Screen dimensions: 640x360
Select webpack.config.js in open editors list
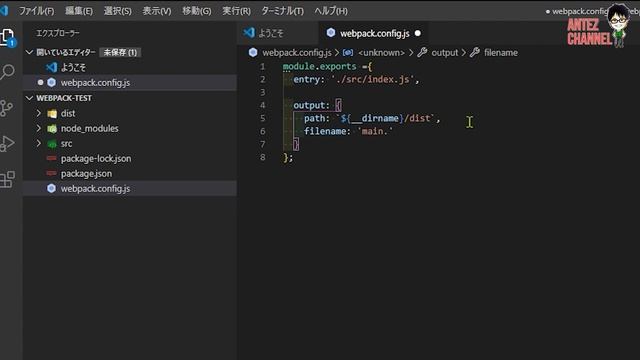coord(130,82)
